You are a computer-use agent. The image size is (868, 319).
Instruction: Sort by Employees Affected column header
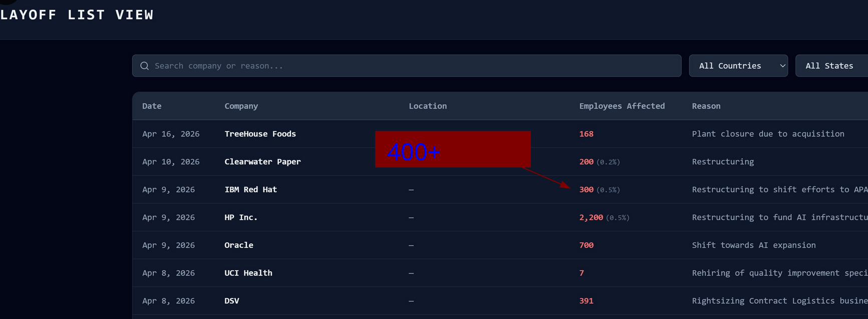coord(622,106)
